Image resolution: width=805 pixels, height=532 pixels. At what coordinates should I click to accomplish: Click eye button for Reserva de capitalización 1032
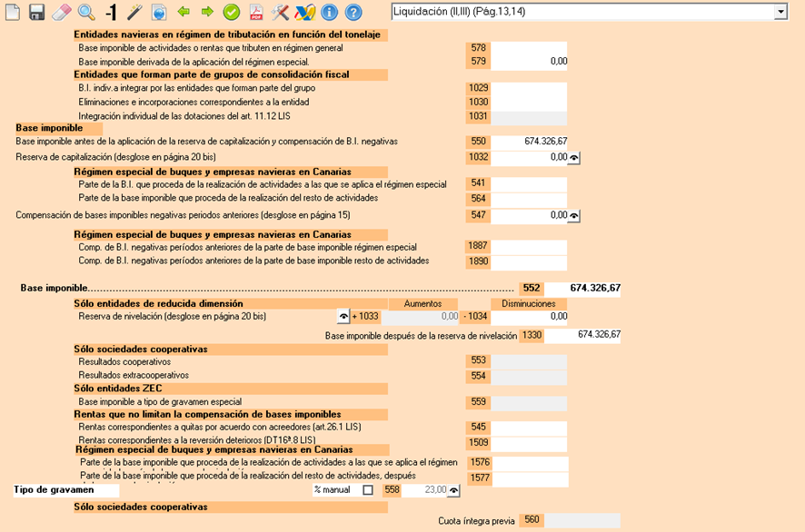(574, 158)
